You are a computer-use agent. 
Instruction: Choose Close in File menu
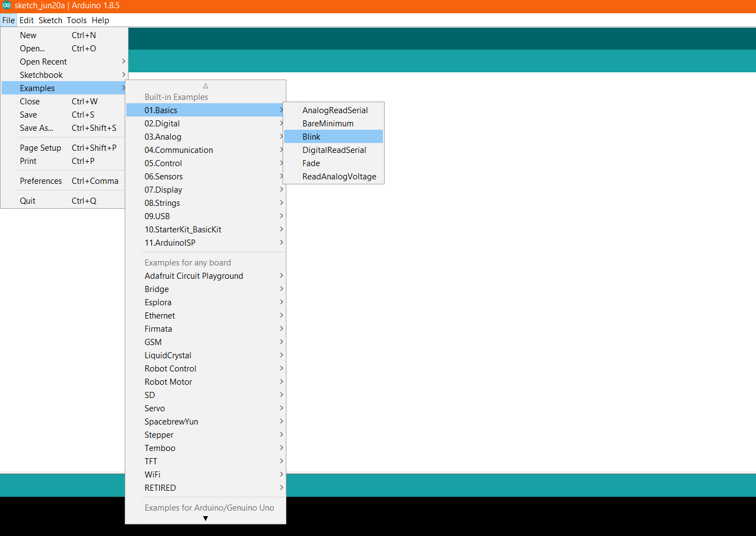[64, 102]
